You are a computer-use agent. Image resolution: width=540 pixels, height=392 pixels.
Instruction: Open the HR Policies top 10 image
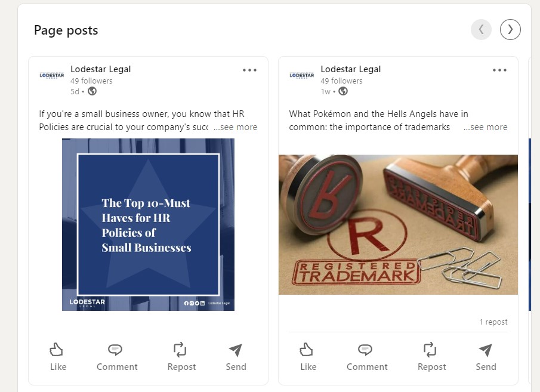tap(148, 224)
